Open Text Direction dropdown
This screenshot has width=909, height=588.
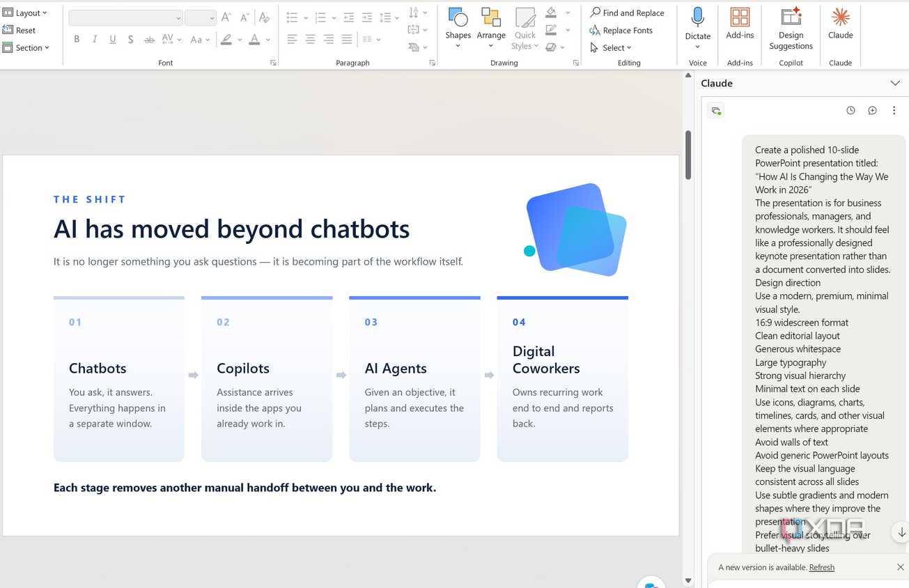[x=417, y=13]
